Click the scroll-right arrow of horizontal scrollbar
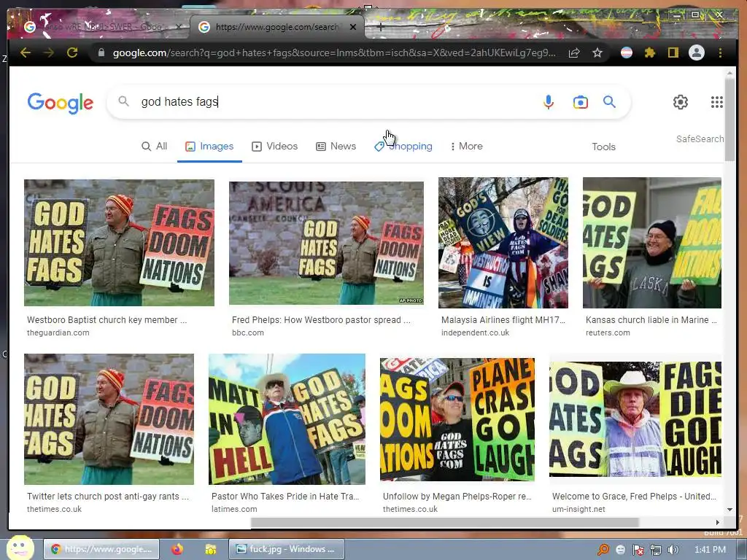The width and height of the screenshot is (747, 560). pos(718,522)
